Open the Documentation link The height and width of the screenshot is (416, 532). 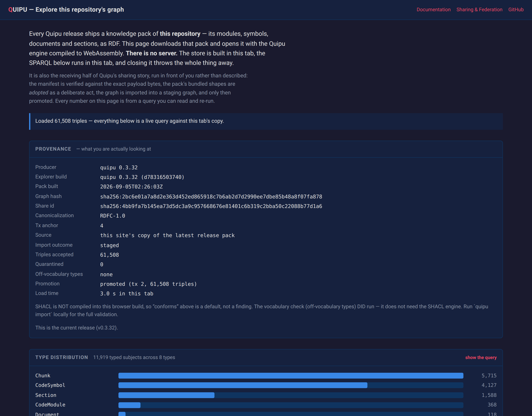click(433, 10)
